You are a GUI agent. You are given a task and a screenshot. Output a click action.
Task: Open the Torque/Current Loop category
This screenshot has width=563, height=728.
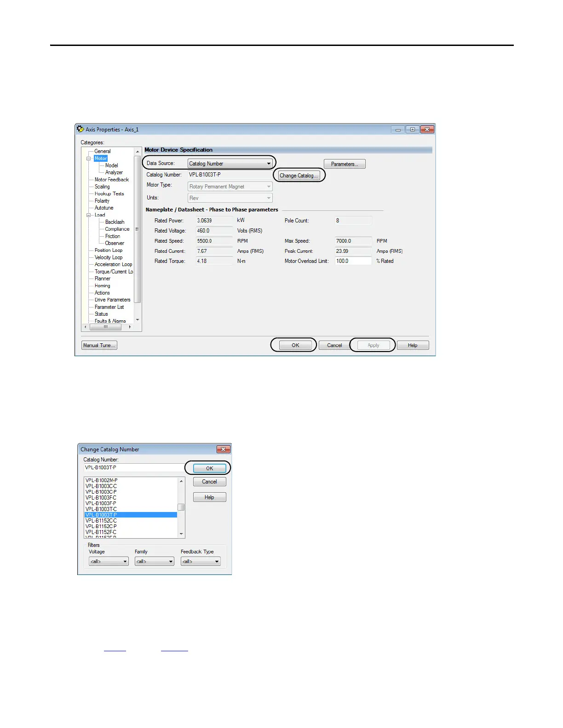[114, 272]
